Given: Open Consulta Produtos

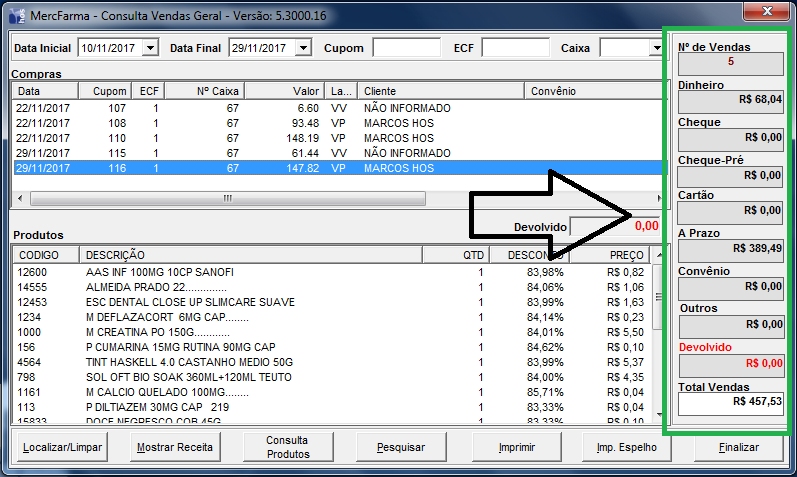Looking at the screenshot, I should click(x=287, y=448).
